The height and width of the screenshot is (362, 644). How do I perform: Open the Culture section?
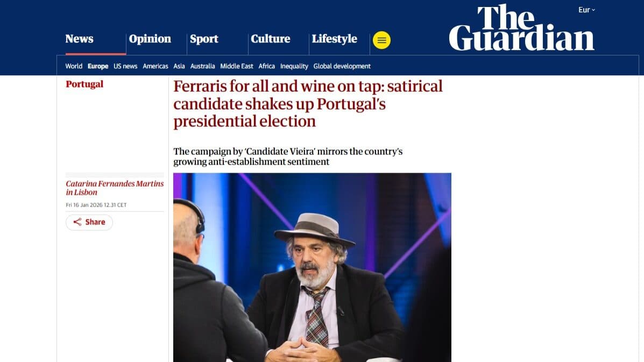coord(270,39)
